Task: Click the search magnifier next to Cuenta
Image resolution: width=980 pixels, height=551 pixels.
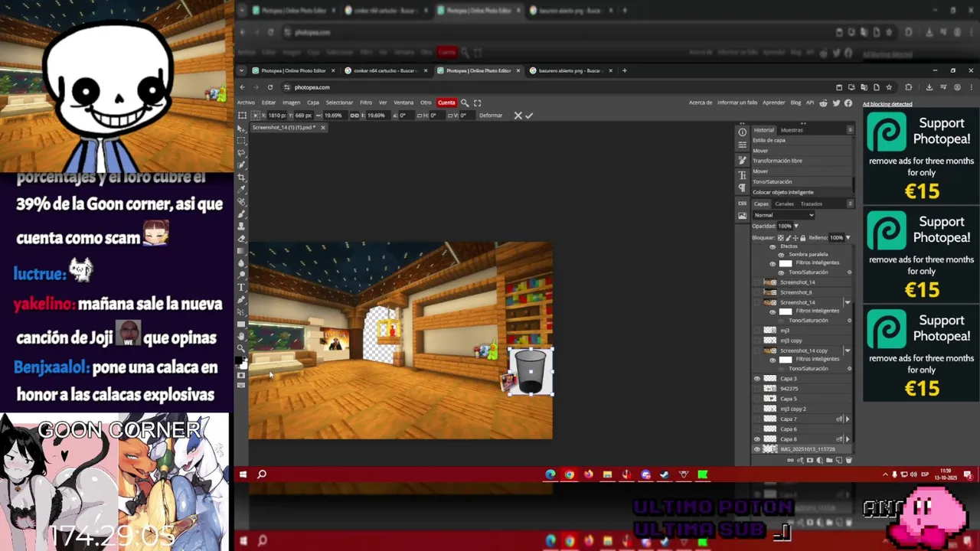Action: 465,103
